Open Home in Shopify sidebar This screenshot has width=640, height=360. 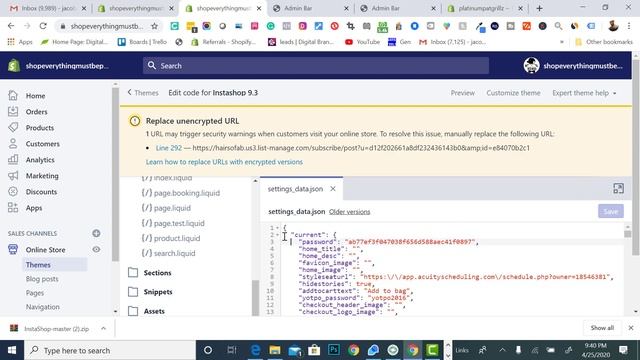[x=35, y=96]
